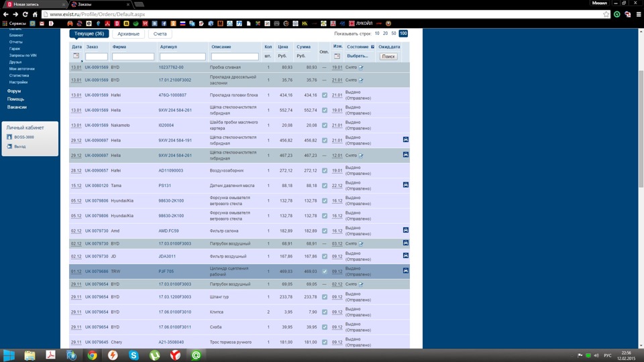The image size is (644, 362).
Task: Toggle paid checkbox in 552,74 Hella row
Action: click(325, 111)
